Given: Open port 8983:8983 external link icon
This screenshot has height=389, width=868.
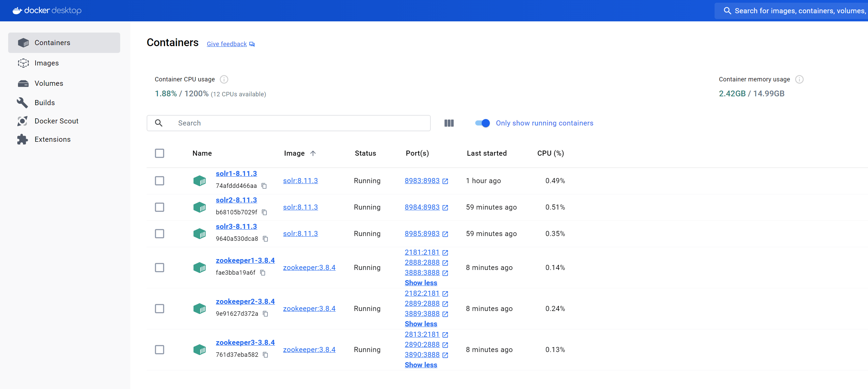Looking at the screenshot, I should pos(445,181).
